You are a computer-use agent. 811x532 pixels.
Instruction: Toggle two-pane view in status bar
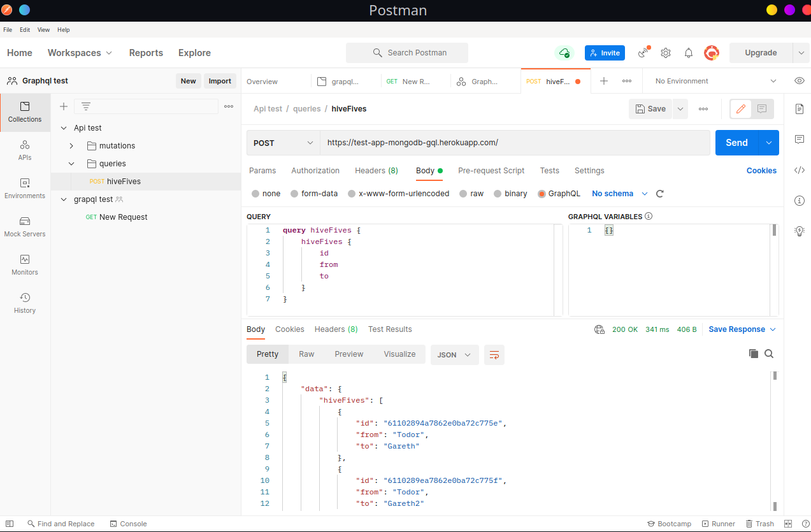click(788, 524)
